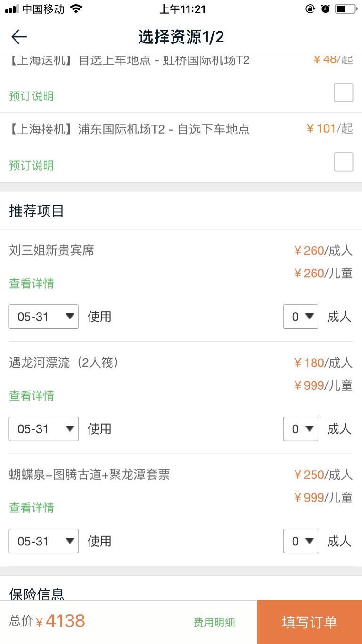Tap the rotation lock status icon
The width and height of the screenshot is (362, 644).
click(310, 9)
